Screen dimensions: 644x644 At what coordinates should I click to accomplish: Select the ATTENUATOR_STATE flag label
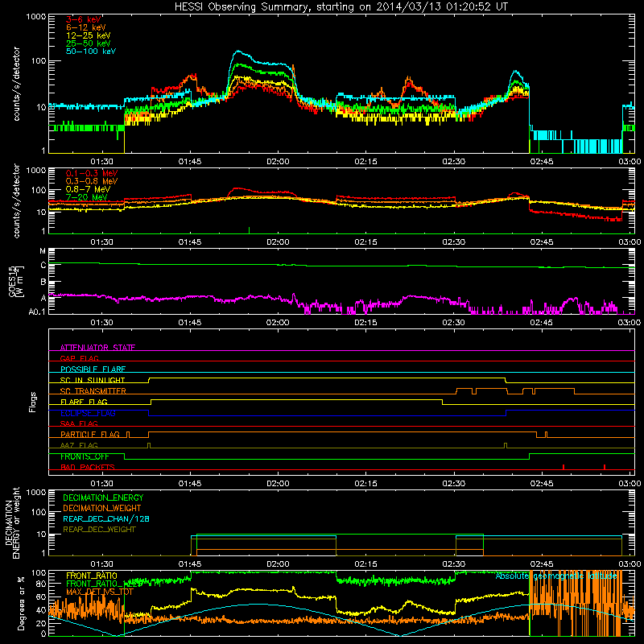point(97,348)
